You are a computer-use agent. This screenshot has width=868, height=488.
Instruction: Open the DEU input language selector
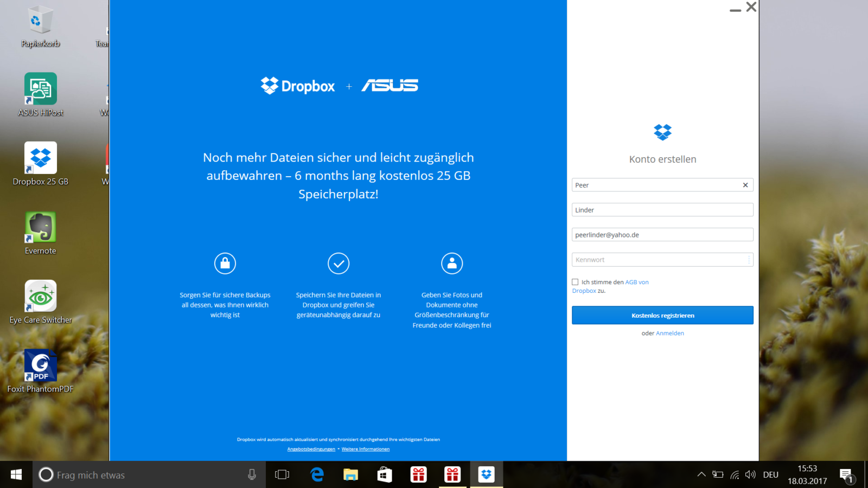(x=770, y=475)
